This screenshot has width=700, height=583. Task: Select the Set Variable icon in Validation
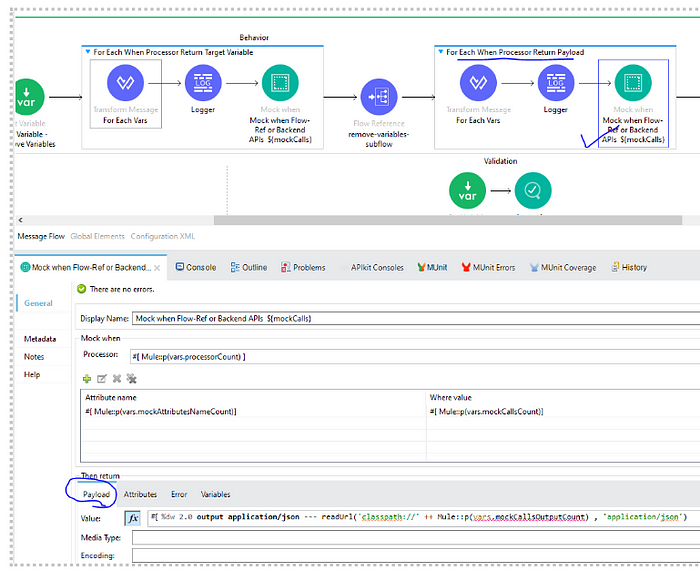[467, 191]
